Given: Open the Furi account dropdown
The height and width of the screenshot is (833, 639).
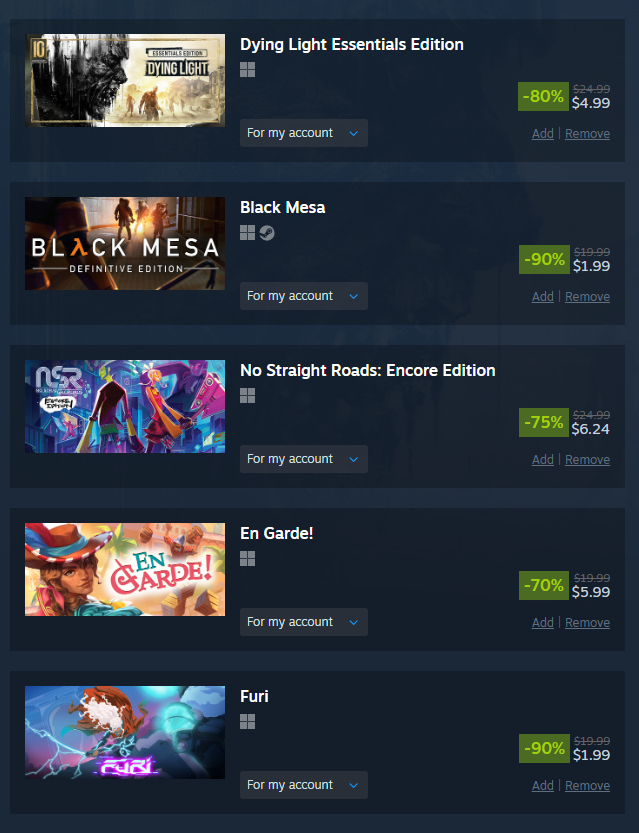Looking at the screenshot, I should pyautogui.click(x=304, y=785).
